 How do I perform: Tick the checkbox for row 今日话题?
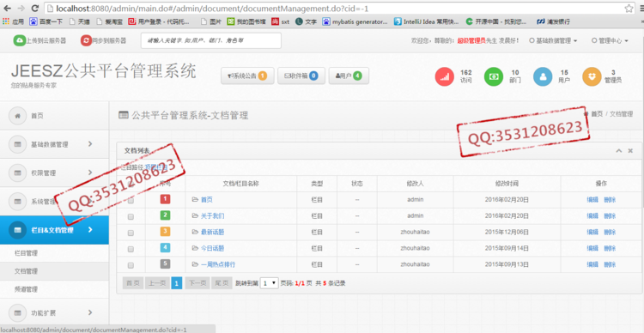[x=131, y=249]
